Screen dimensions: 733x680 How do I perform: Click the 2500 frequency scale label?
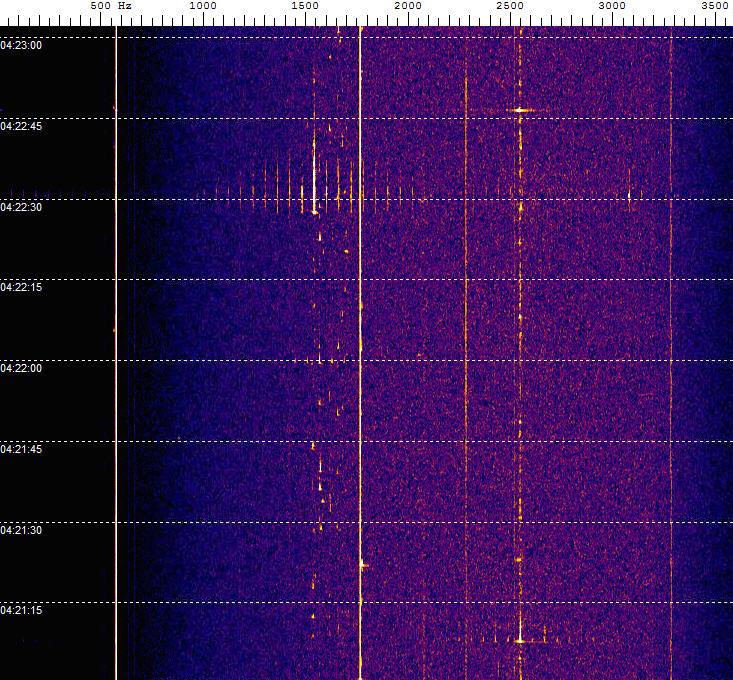tap(510, 6)
